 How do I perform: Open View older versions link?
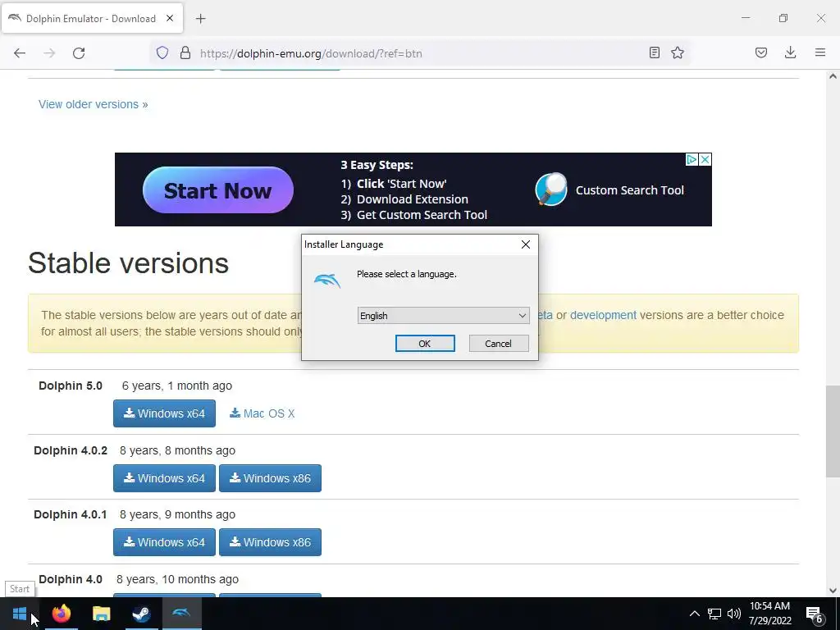(x=94, y=104)
